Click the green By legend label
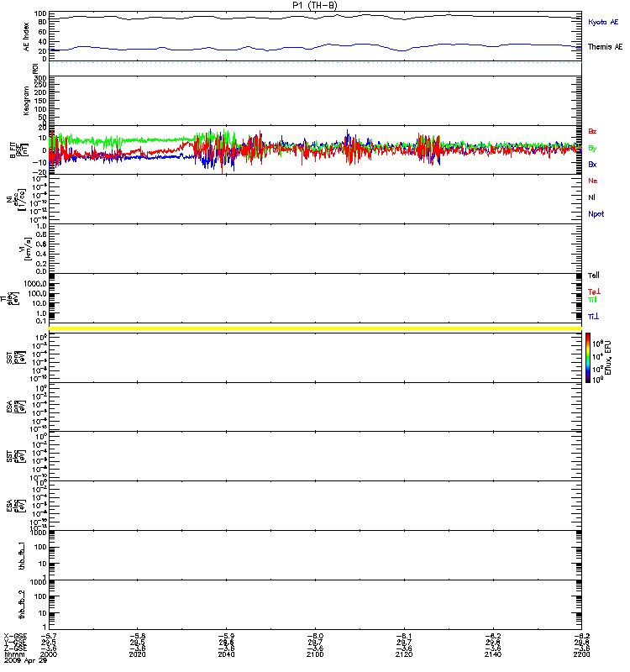The height and width of the screenshot is (672, 630). [592, 149]
